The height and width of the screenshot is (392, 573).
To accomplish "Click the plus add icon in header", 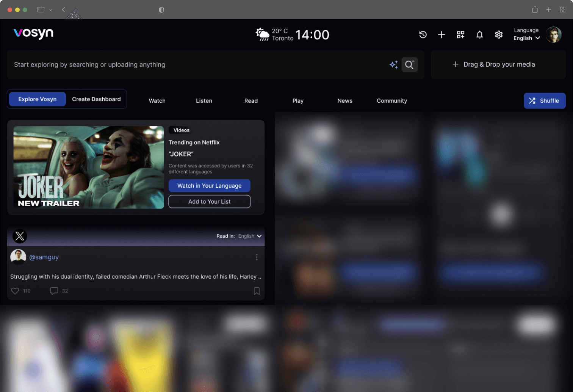I will [x=441, y=35].
